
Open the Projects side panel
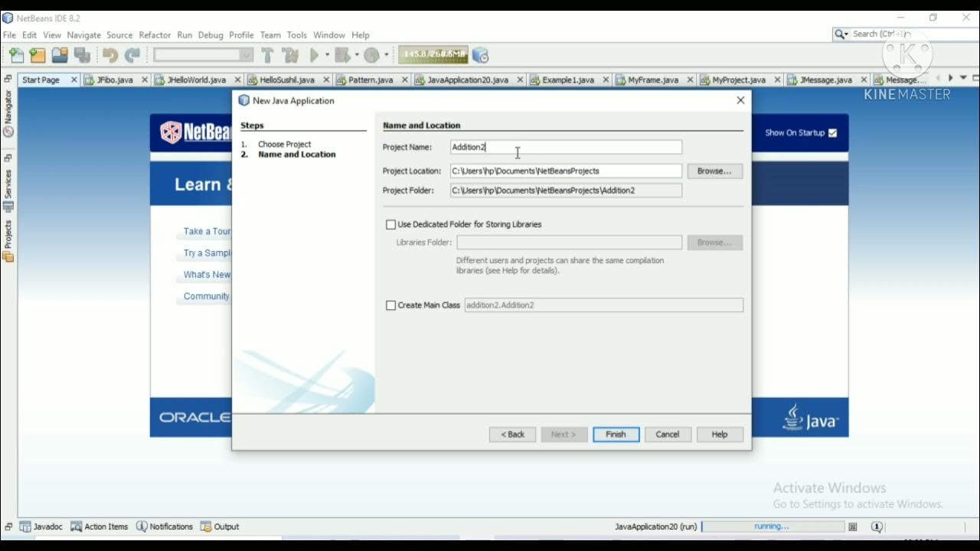[x=8, y=241]
